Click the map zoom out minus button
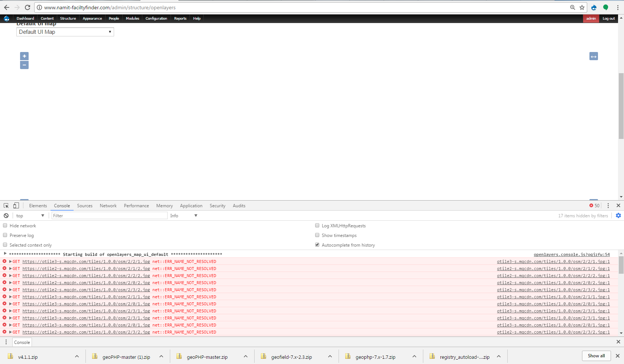The height and width of the screenshot is (364, 624). [24, 65]
